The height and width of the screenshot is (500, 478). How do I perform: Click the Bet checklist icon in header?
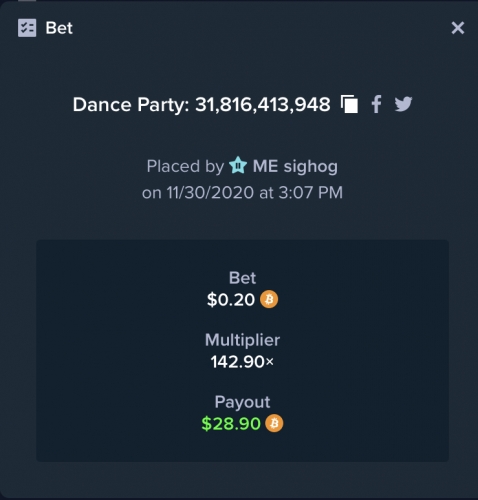click(27, 28)
